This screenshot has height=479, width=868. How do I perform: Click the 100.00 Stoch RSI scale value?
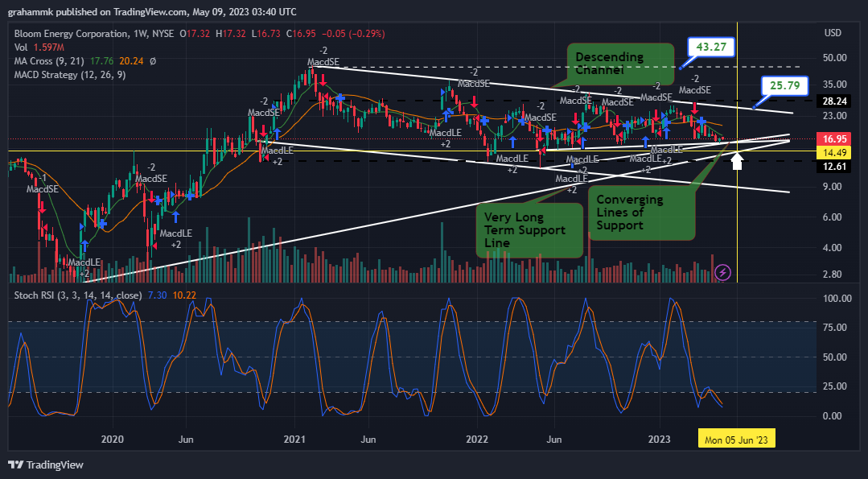coord(837,299)
